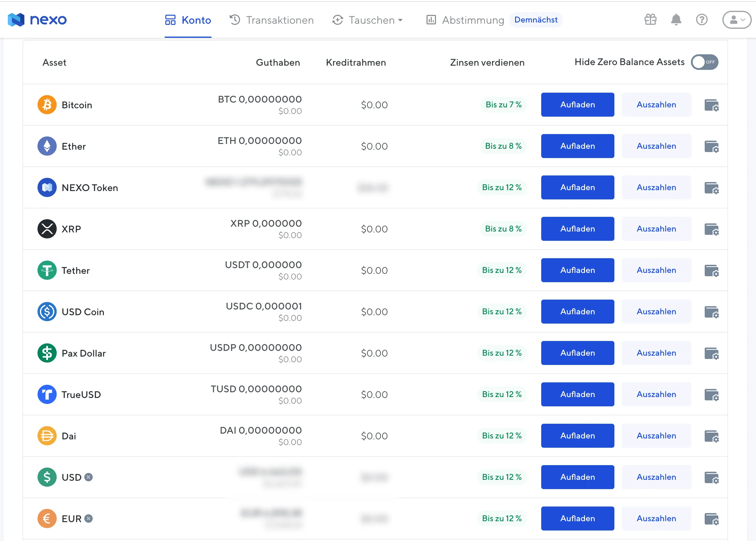Click the Kreditrahmen column header
Screen dimensions: 756x541
tap(355, 63)
